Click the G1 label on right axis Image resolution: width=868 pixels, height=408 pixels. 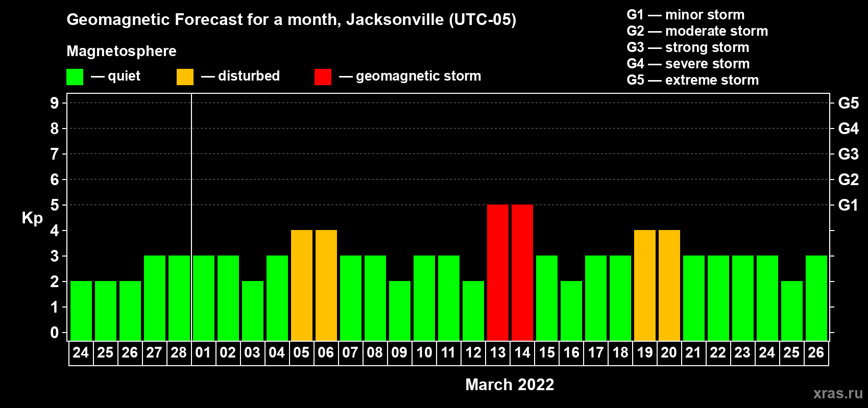point(849,205)
